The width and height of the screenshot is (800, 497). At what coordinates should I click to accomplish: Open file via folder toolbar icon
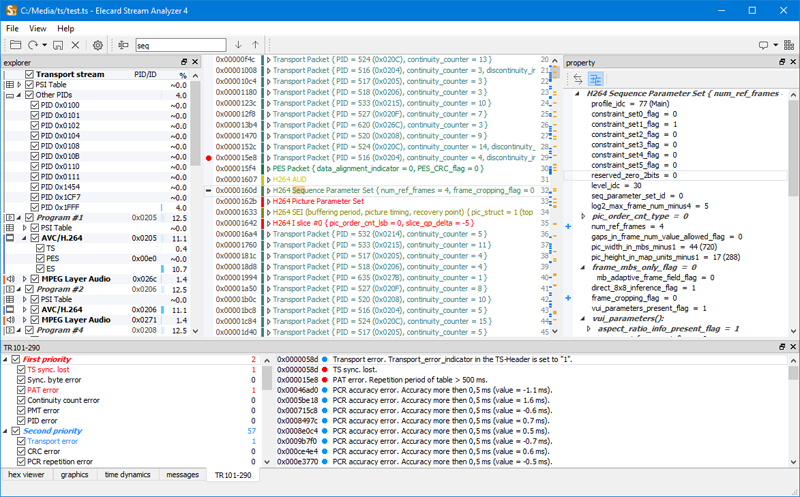15,45
